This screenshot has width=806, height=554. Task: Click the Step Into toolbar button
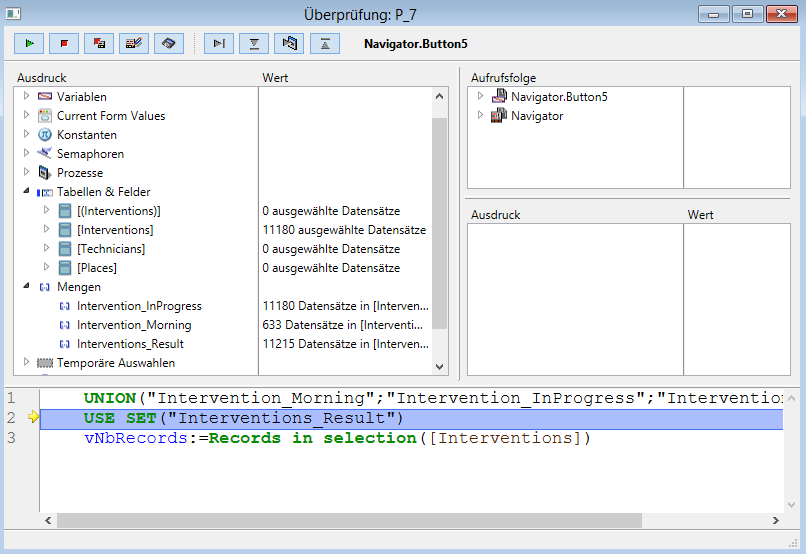click(254, 43)
